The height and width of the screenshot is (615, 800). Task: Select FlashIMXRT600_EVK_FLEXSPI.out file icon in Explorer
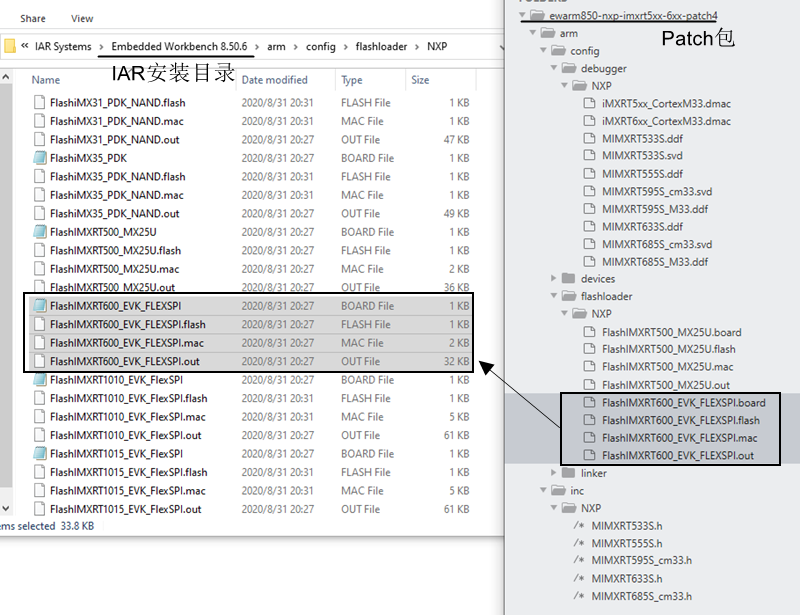pos(39,361)
